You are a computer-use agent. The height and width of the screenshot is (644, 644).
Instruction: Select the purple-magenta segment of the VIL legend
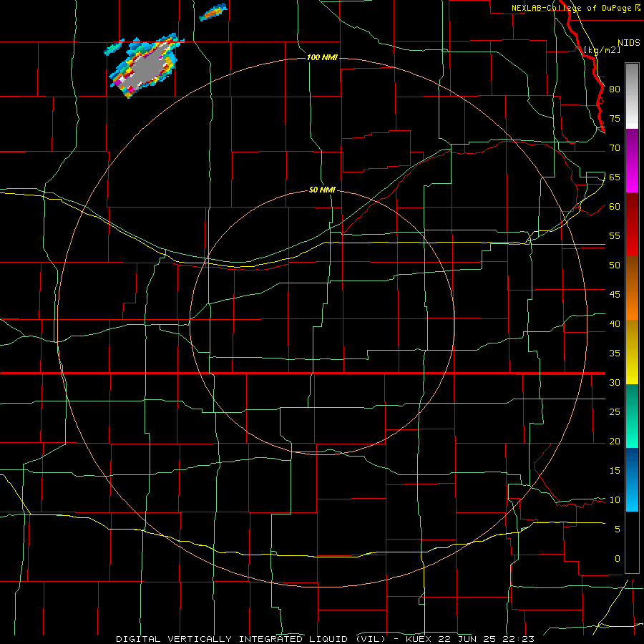632,160
